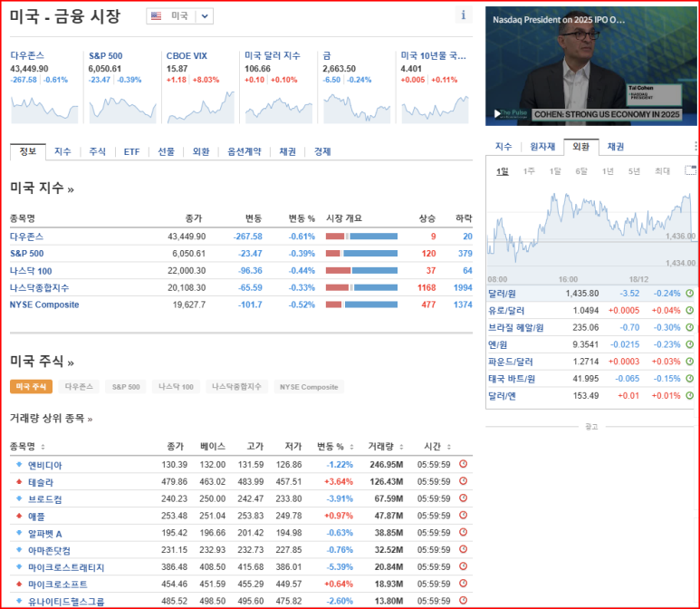Click the forex intraday chart area

point(591,230)
